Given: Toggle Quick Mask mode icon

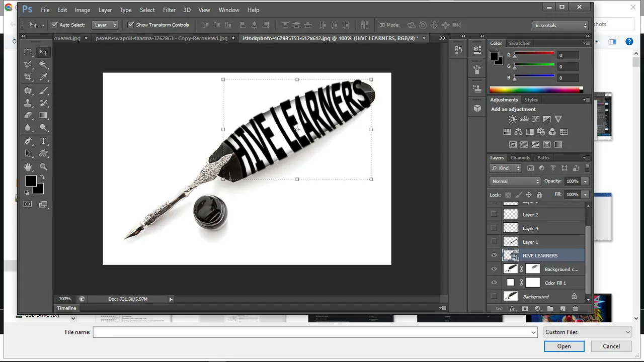Looking at the screenshot, I should [28, 204].
